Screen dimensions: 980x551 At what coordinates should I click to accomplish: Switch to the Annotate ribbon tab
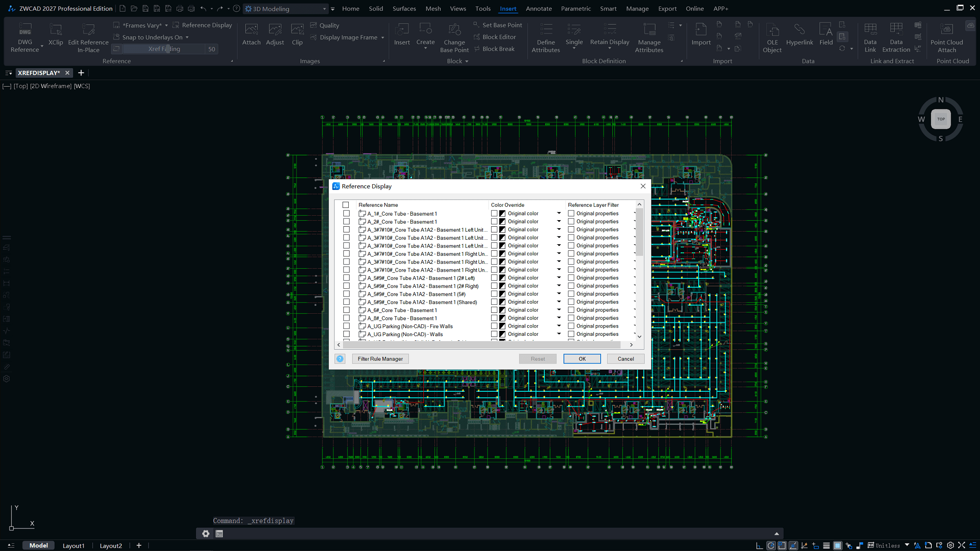[539, 9]
